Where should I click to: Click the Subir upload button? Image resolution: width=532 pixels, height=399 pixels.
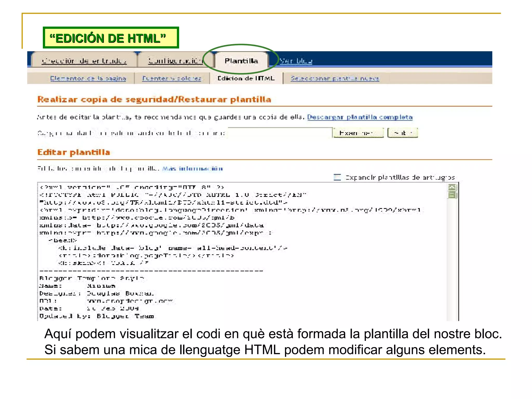(402, 133)
